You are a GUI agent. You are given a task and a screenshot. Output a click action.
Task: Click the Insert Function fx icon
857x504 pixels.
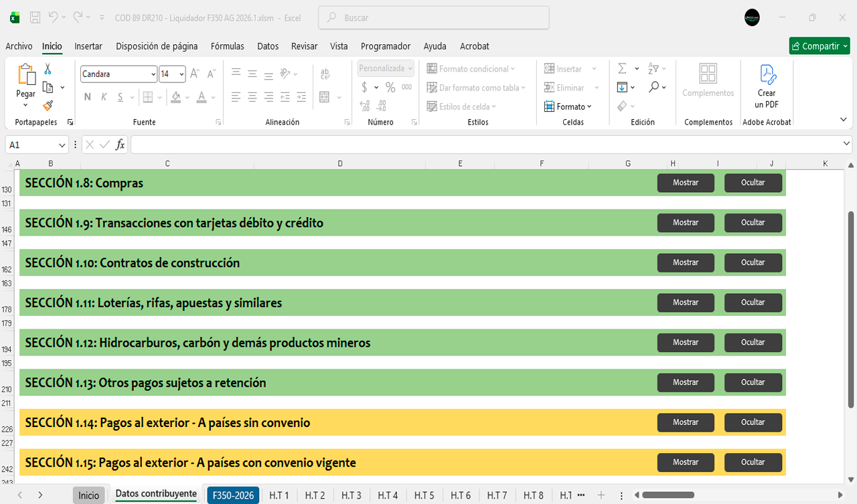click(x=120, y=145)
